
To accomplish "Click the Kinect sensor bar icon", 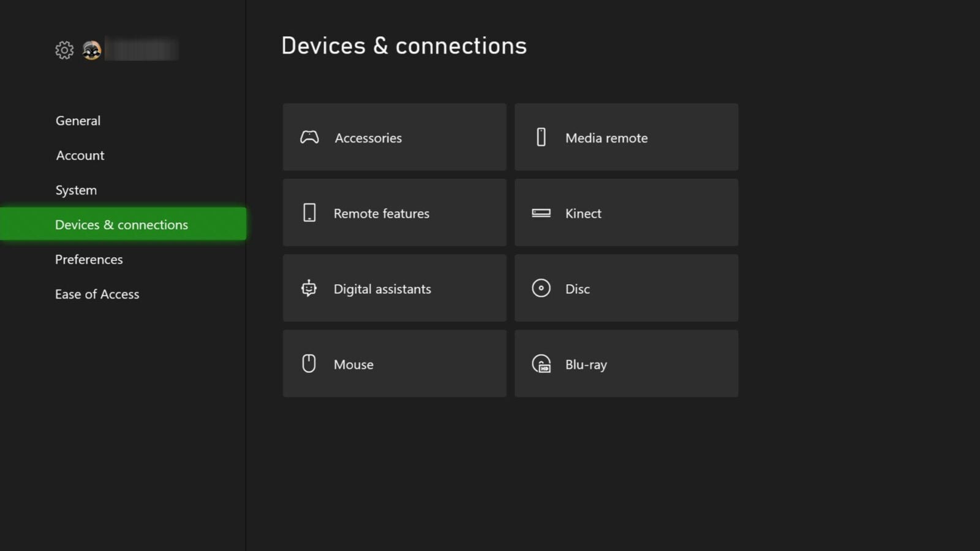I will tap(541, 213).
